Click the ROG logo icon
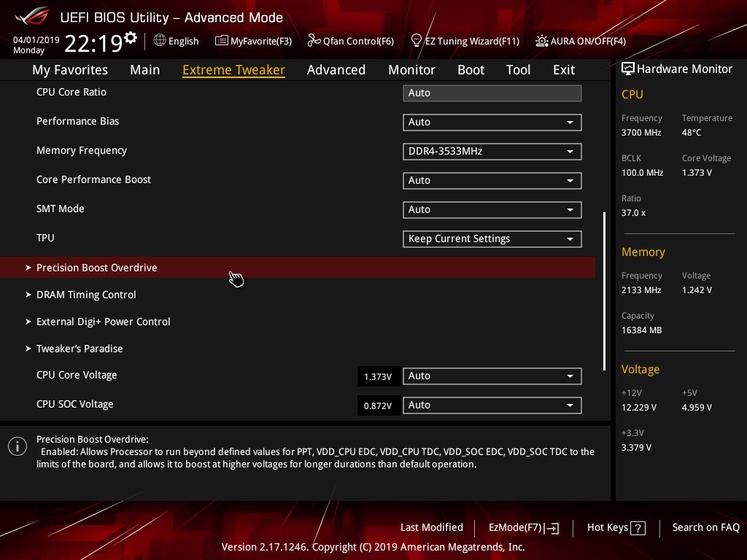This screenshot has height=560, width=747. tap(31, 17)
